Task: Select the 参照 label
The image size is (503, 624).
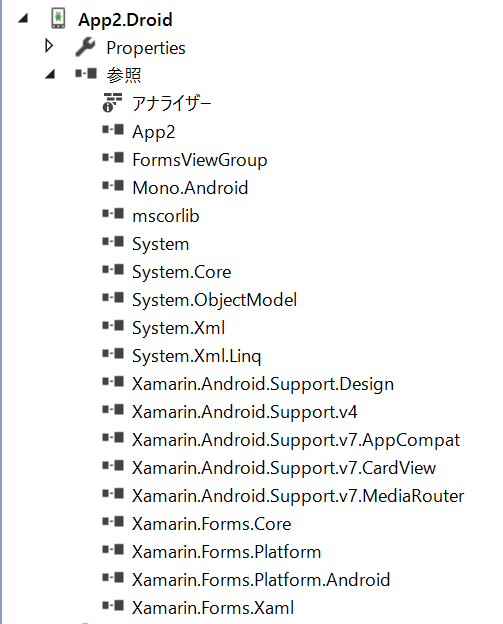Action: coord(124,75)
